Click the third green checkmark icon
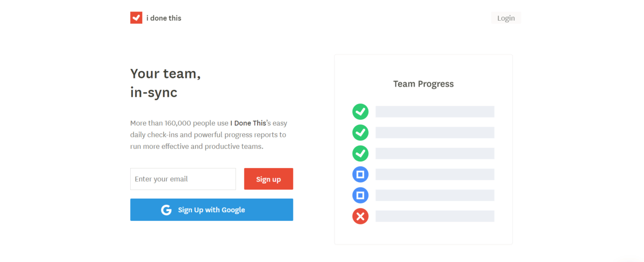Image resolution: width=644 pixels, height=262 pixels. click(x=360, y=153)
